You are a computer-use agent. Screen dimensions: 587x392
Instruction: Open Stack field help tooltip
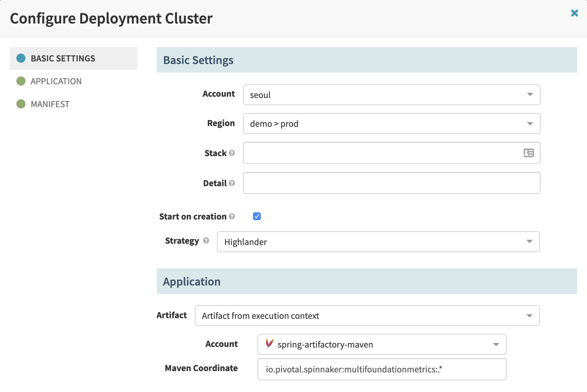point(232,153)
